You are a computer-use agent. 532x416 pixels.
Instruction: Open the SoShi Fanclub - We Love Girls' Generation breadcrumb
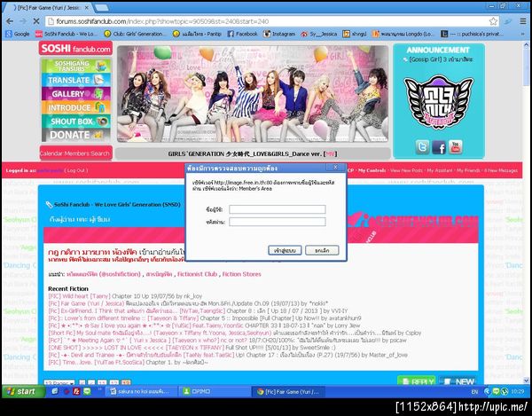tap(117, 205)
